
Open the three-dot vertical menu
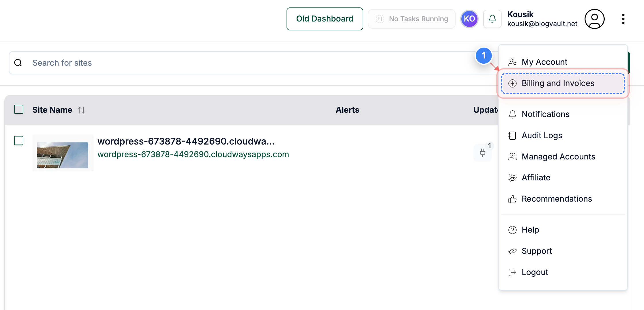[x=623, y=19]
